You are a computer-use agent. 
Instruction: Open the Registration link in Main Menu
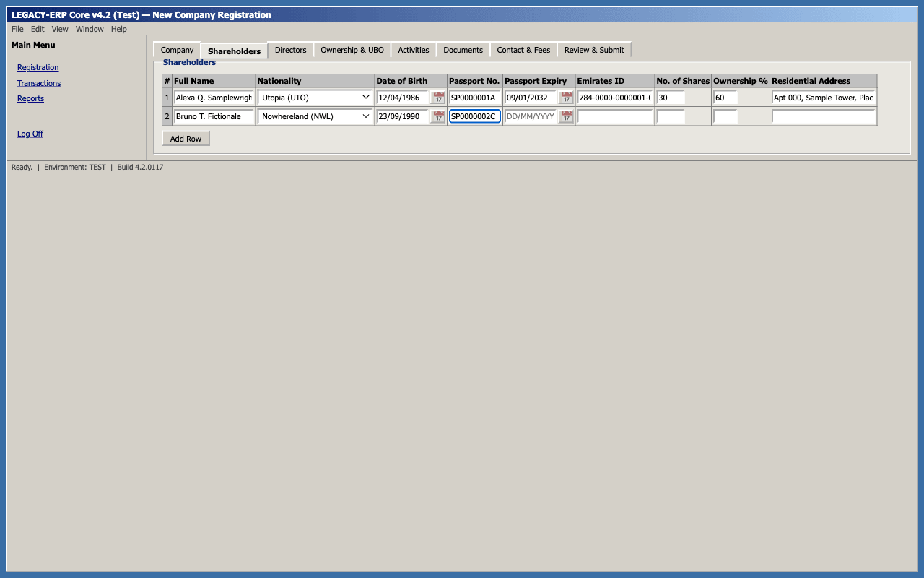38,68
